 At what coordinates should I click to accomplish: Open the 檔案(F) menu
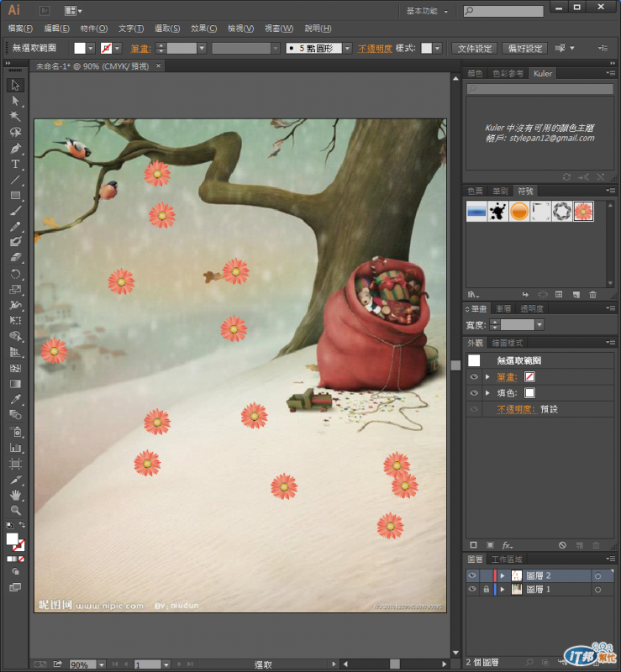pyautogui.click(x=20, y=29)
